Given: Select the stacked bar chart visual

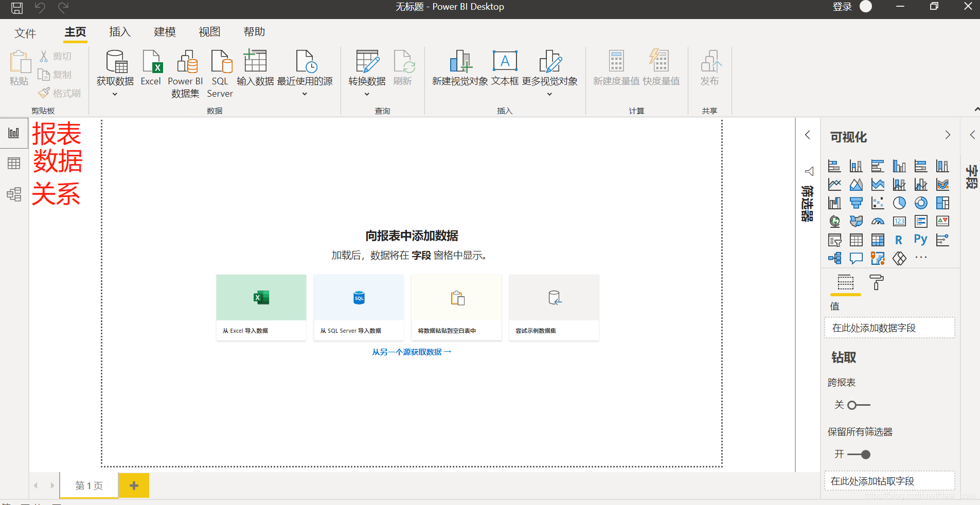Looking at the screenshot, I should pyautogui.click(x=834, y=166).
